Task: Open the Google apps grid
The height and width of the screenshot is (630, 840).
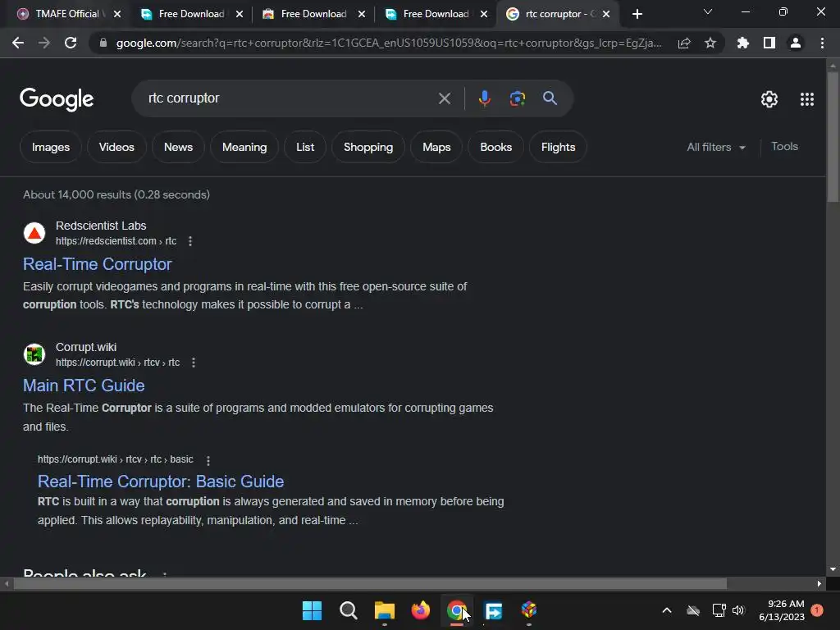Action: click(x=807, y=99)
